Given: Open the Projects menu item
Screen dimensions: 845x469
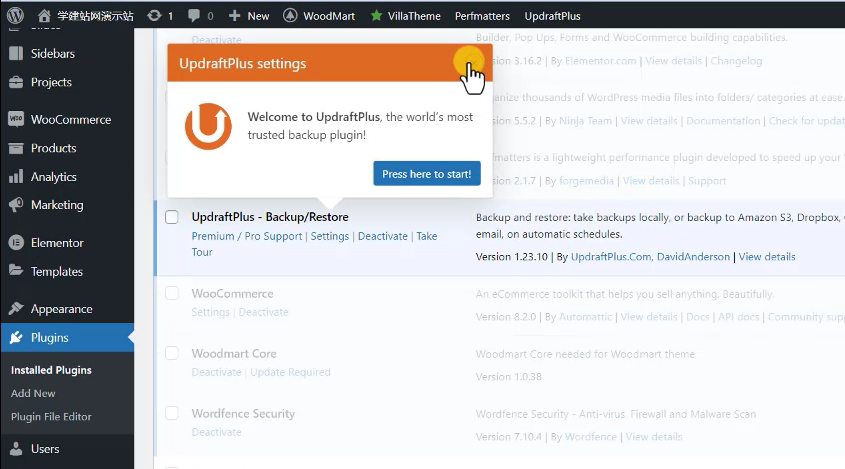Looking at the screenshot, I should pyautogui.click(x=51, y=82).
